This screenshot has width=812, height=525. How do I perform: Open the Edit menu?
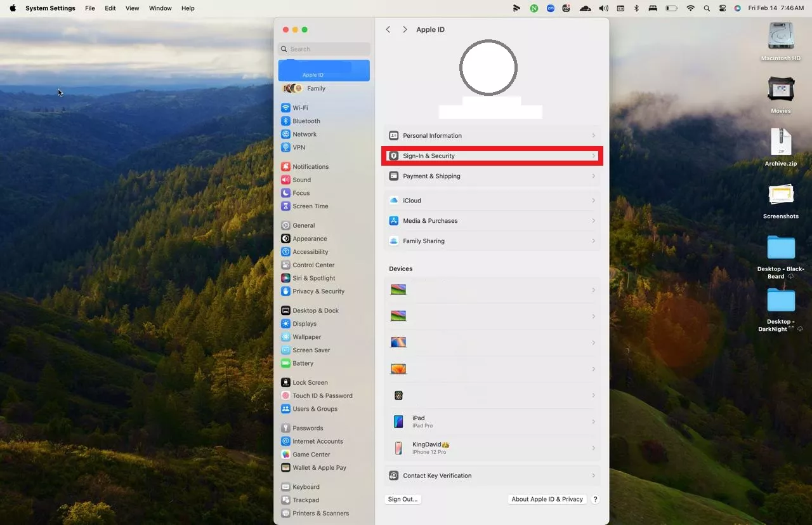pyautogui.click(x=110, y=8)
